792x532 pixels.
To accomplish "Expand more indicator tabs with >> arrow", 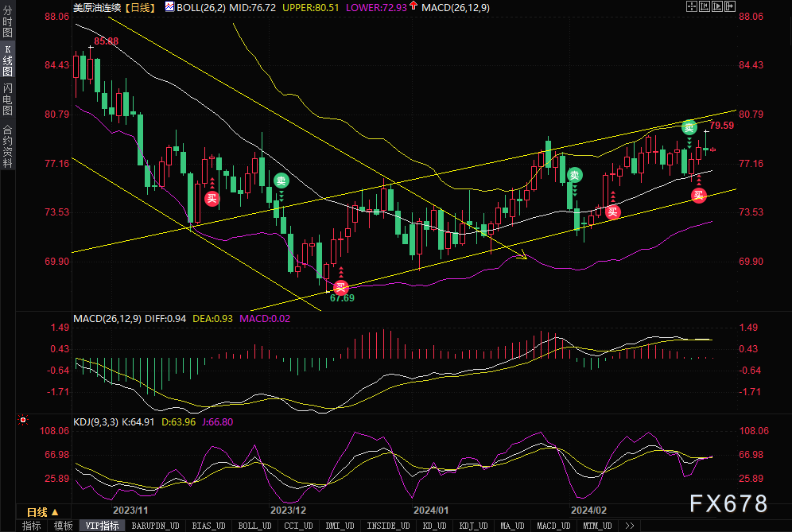I will coord(629,526).
